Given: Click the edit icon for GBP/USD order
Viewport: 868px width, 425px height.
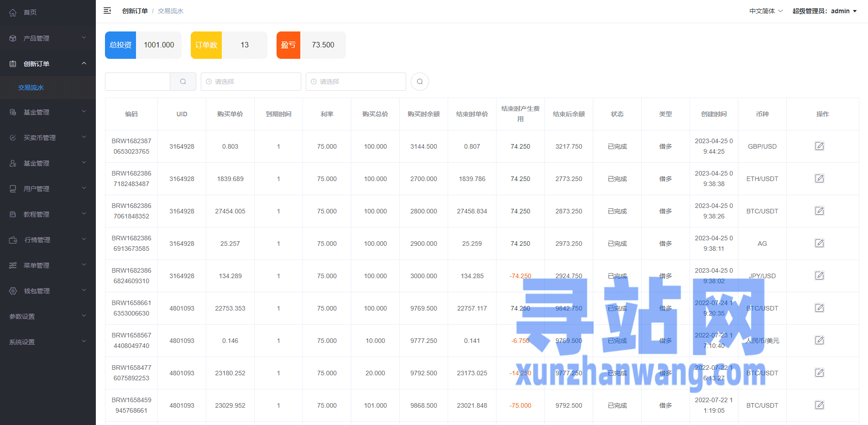Looking at the screenshot, I should pos(819,146).
